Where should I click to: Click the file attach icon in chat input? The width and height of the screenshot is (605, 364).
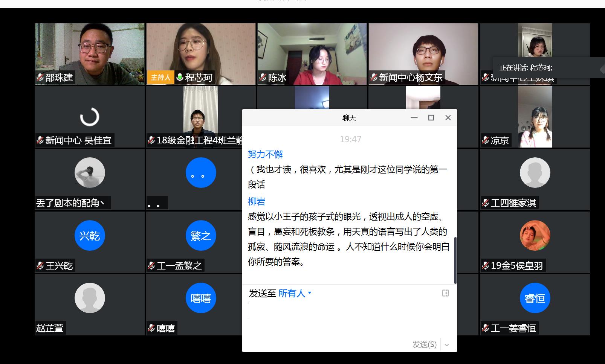pyautogui.click(x=445, y=293)
